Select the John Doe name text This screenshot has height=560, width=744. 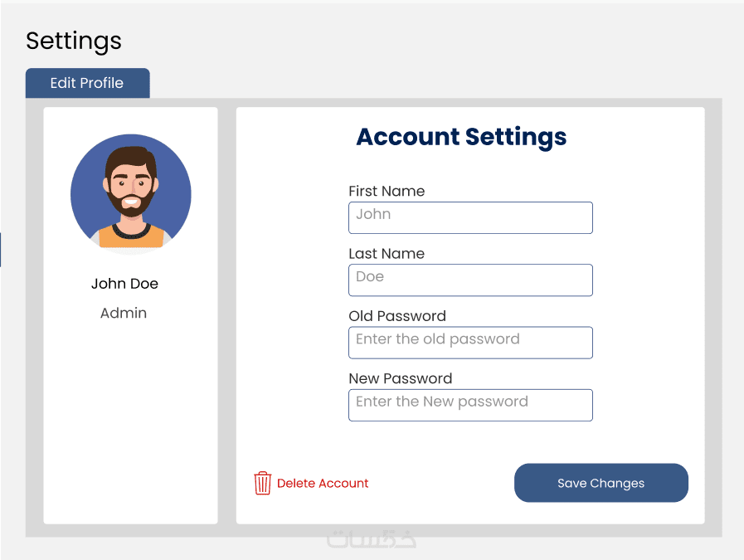click(x=124, y=284)
